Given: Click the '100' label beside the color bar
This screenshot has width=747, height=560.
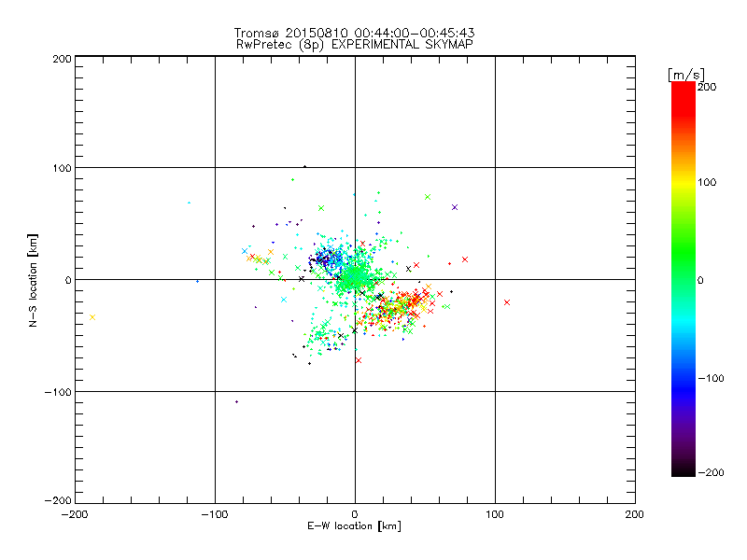Looking at the screenshot, I should click(x=707, y=182).
